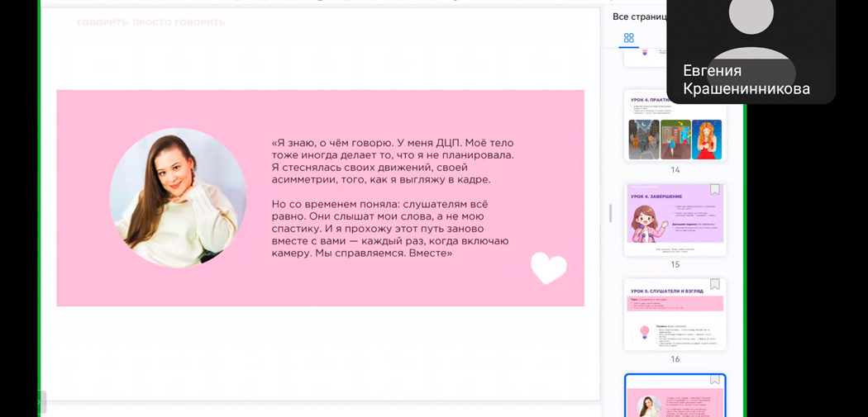Click the 'Все страницы' panel heading

click(639, 17)
